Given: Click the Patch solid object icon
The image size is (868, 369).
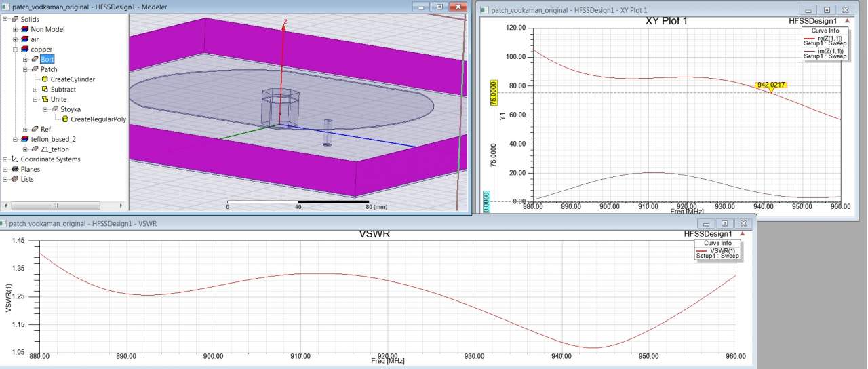Looking at the screenshot, I should [x=35, y=69].
